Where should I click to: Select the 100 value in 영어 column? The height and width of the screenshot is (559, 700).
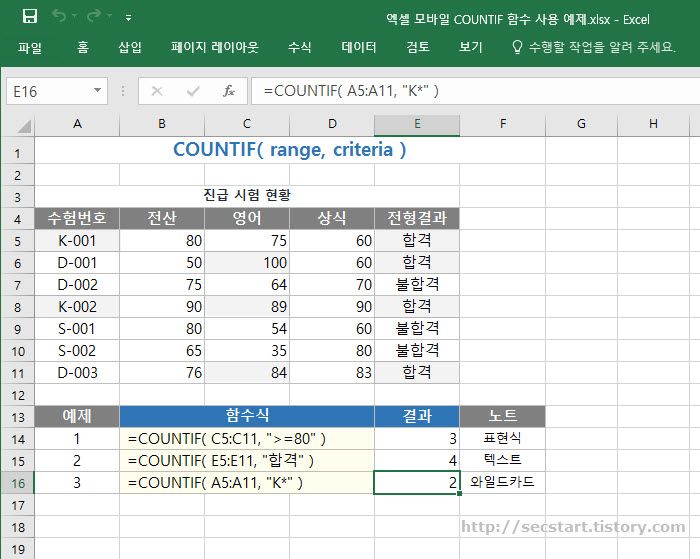[x=247, y=263]
